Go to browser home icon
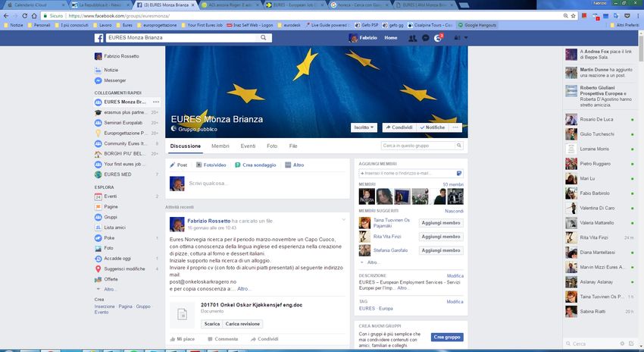Viewport: 644px width, 352px height. point(34,16)
